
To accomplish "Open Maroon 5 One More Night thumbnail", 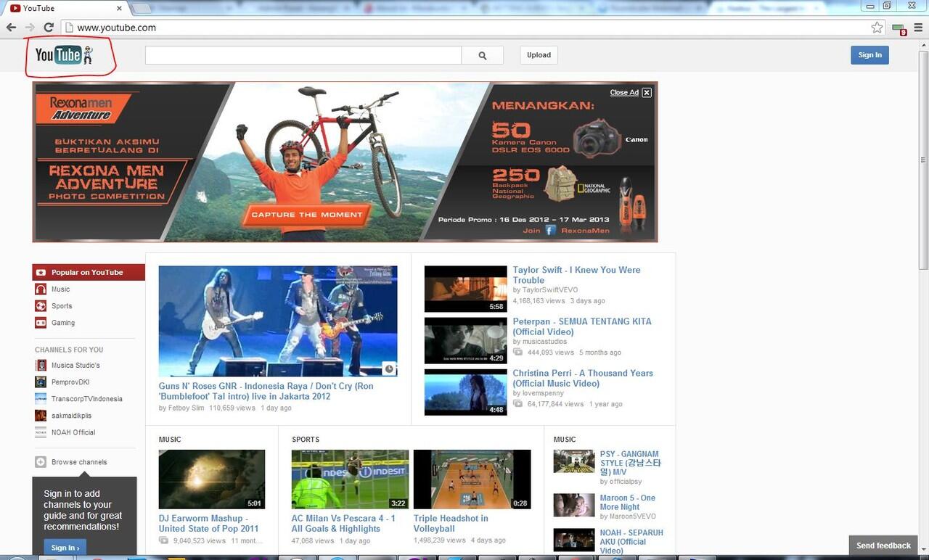I will click(x=574, y=505).
